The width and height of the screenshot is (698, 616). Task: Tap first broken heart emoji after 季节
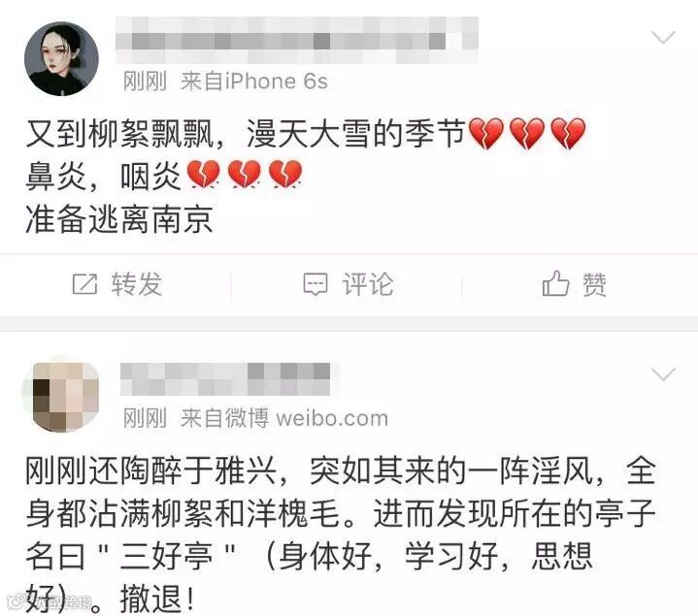(x=486, y=134)
